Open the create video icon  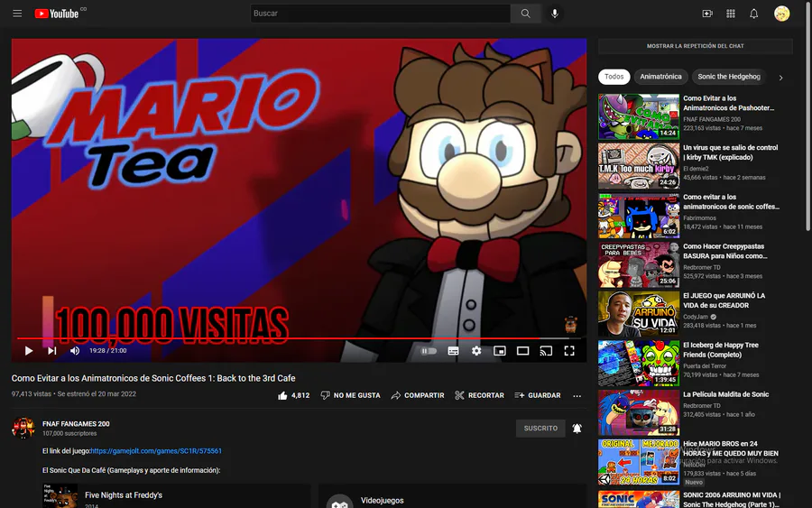[707, 14]
